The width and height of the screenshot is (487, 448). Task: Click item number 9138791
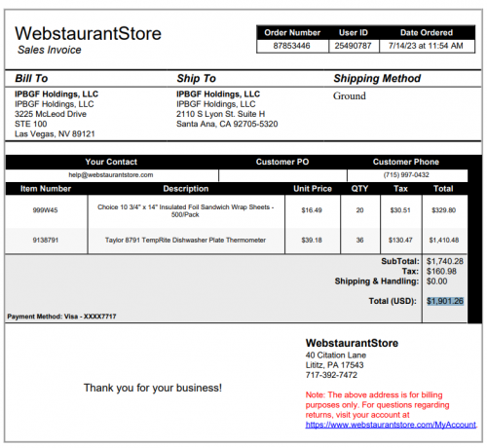(46, 241)
